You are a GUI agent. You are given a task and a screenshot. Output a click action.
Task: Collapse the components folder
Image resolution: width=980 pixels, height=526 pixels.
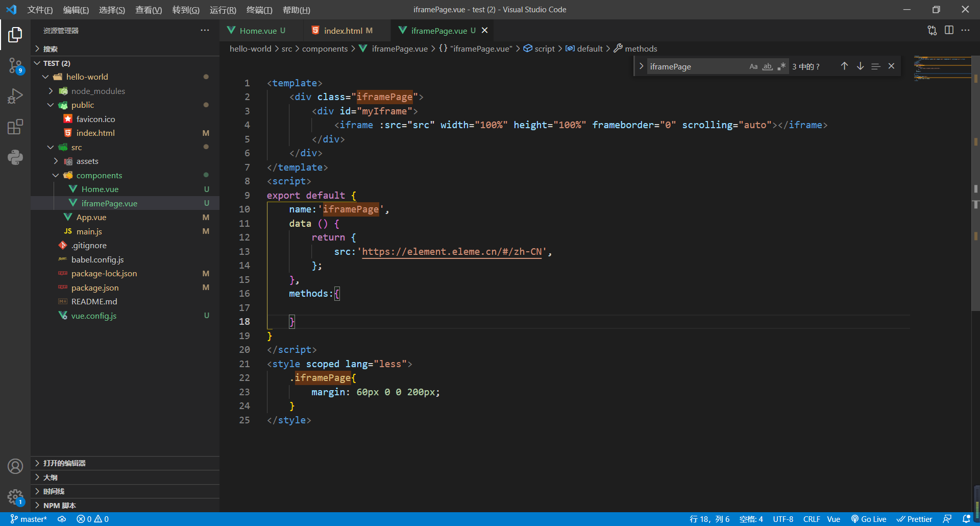[x=125, y=175]
